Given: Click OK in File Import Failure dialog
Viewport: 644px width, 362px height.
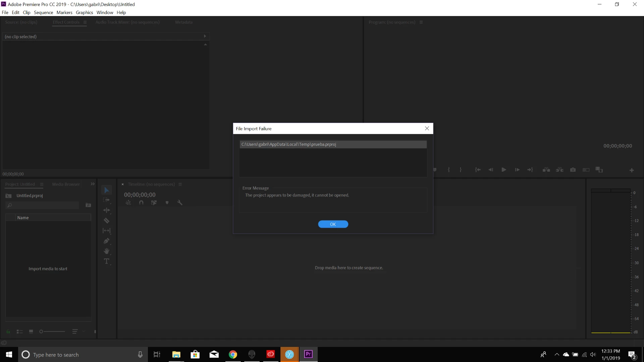Looking at the screenshot, I should (x=333, y=224).
